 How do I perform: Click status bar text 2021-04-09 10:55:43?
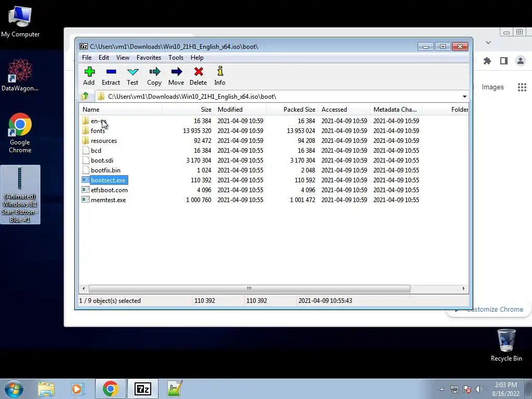click(325, 301)
